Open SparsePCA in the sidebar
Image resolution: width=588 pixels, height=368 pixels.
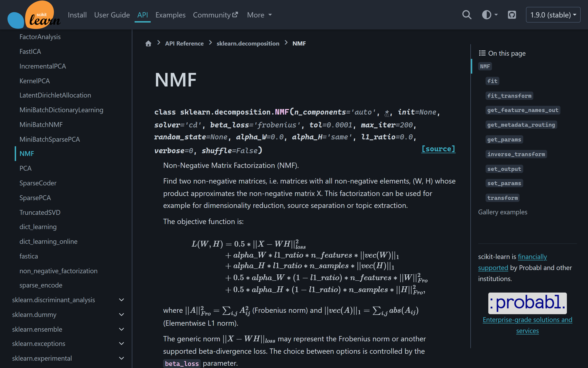tap(35, 198)
